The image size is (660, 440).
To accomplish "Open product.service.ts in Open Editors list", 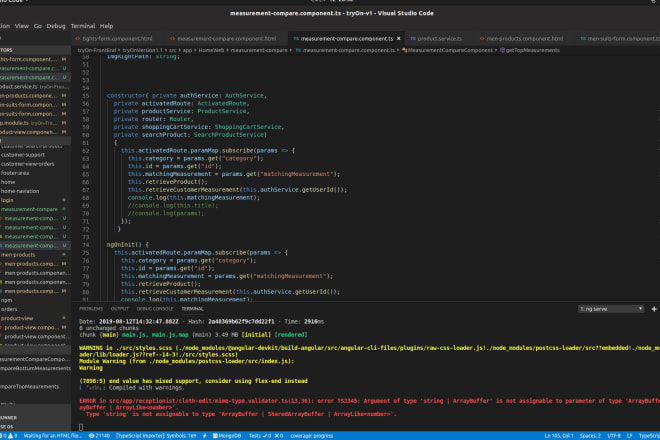I will [35, 87].
